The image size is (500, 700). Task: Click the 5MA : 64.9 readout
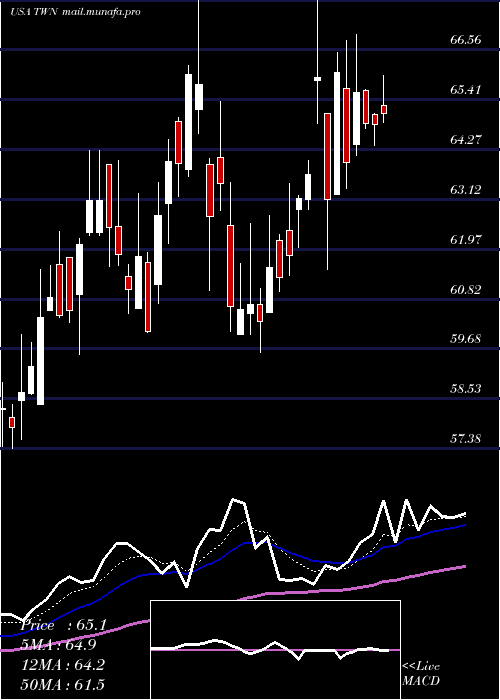click(x=58, y=645)
